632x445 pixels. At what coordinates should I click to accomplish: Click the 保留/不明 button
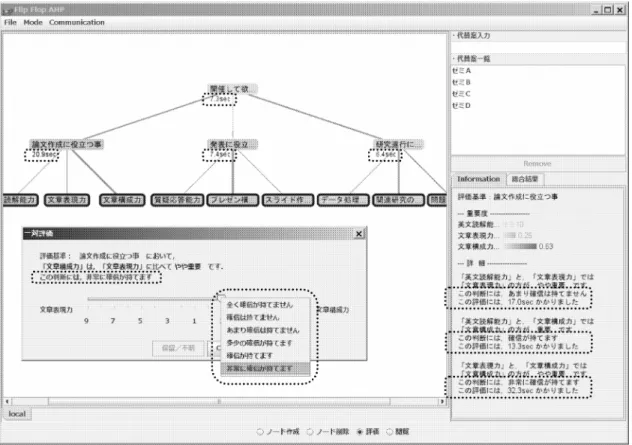pyautogui.click(x=178, y=348)
